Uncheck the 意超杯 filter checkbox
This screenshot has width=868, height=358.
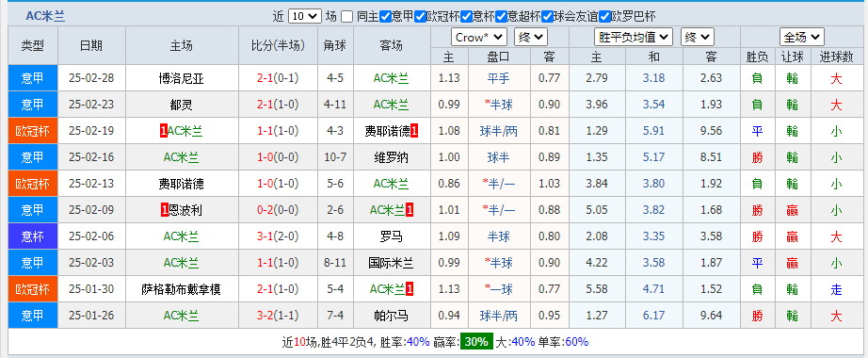tap(501, 17)
